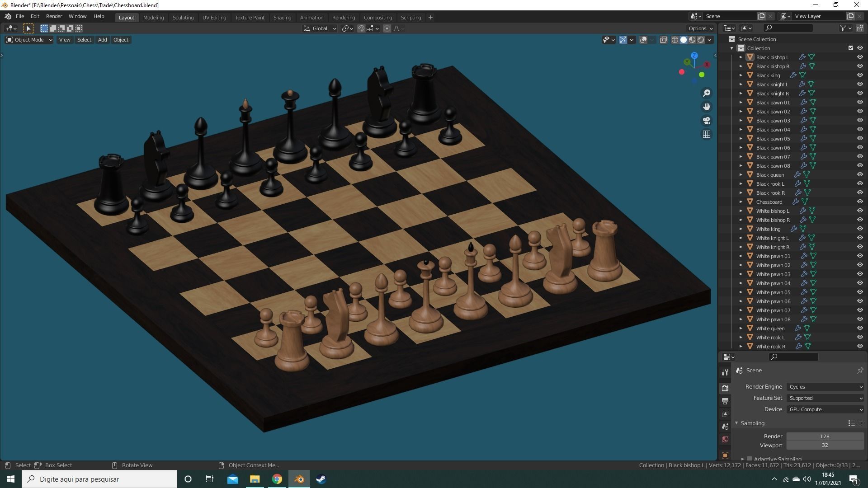
Task: Hide the Chessboard object in viewport
Action: coord(860,202)
